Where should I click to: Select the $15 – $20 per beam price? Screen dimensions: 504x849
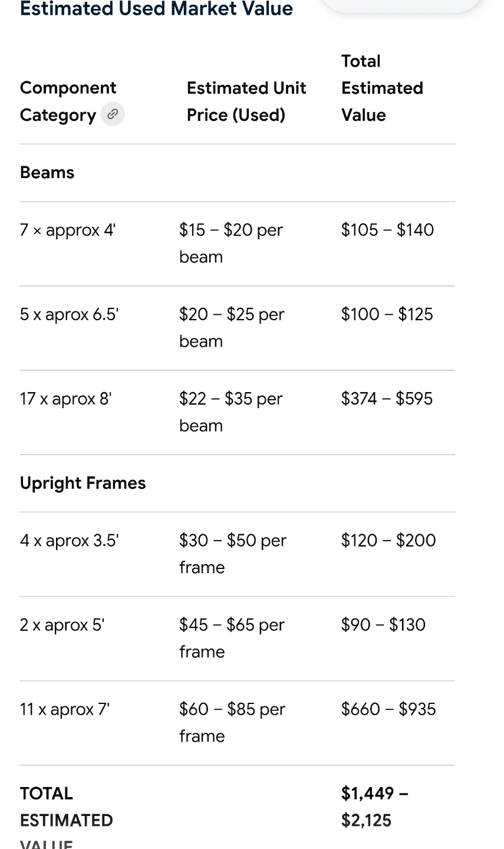(x=231, y=243)
